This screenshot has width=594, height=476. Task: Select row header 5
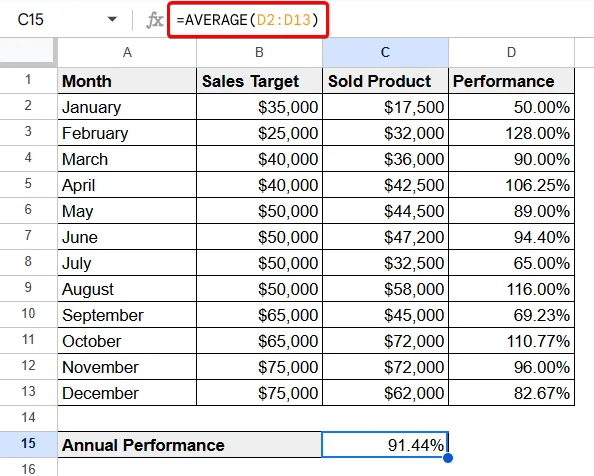coord(28,184)
